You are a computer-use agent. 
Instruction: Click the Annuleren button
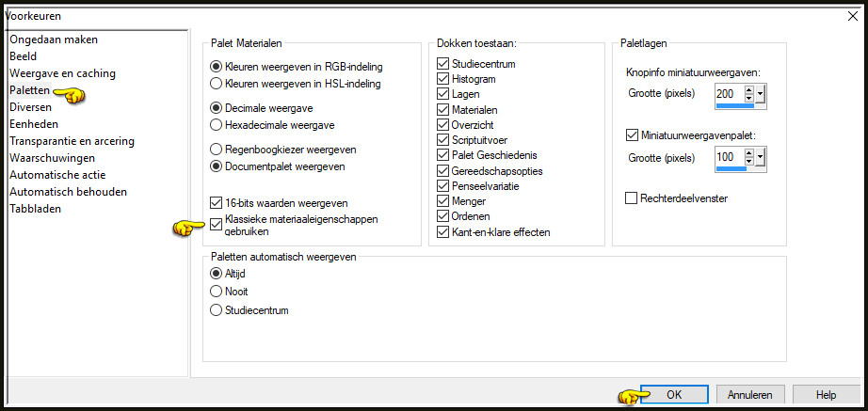tap(750, 395)
